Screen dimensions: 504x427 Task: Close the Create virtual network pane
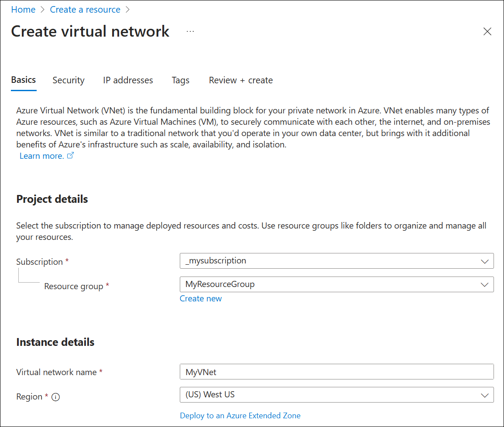tap(487, 31)
